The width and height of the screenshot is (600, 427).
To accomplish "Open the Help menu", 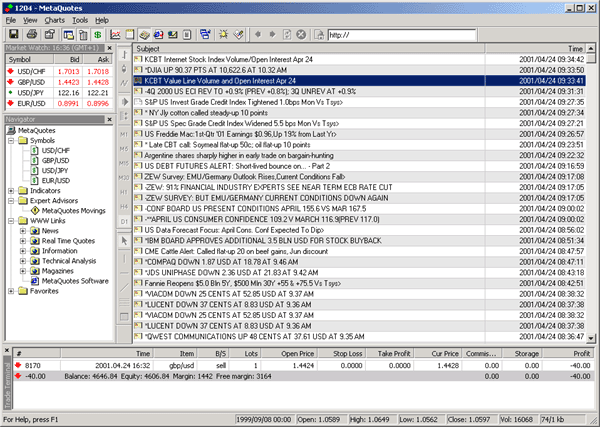I will coord(102,20).
